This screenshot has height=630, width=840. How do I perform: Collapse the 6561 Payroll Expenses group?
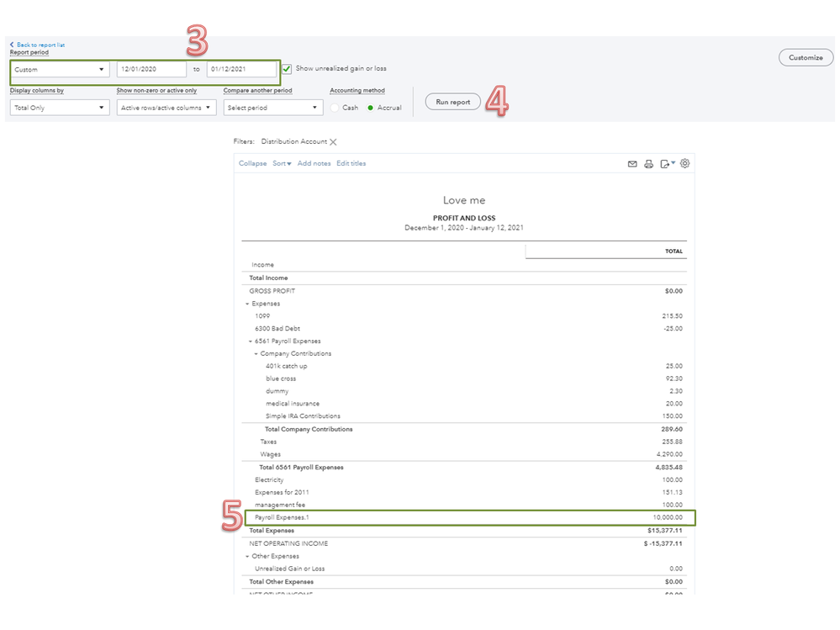pyautogui.click(x=251, y=341)
